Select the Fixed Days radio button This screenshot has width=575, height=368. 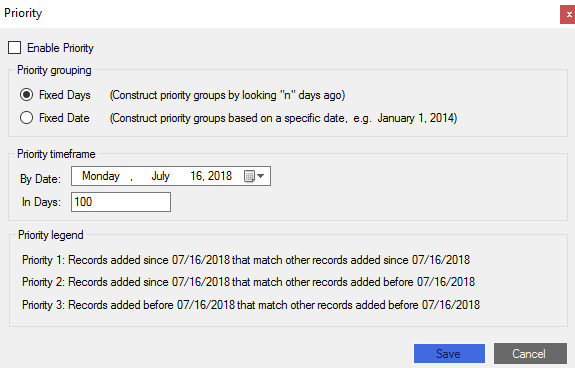pos(26,95)
